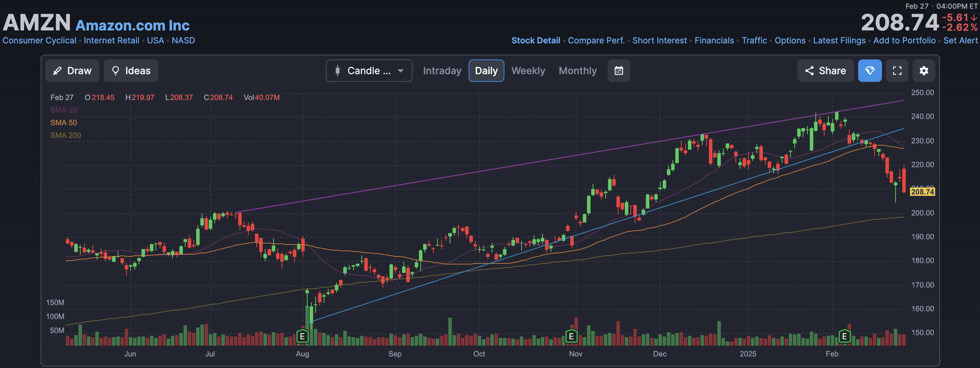Open Options link
Screen dimensions: 980x368
click(790, 40)
